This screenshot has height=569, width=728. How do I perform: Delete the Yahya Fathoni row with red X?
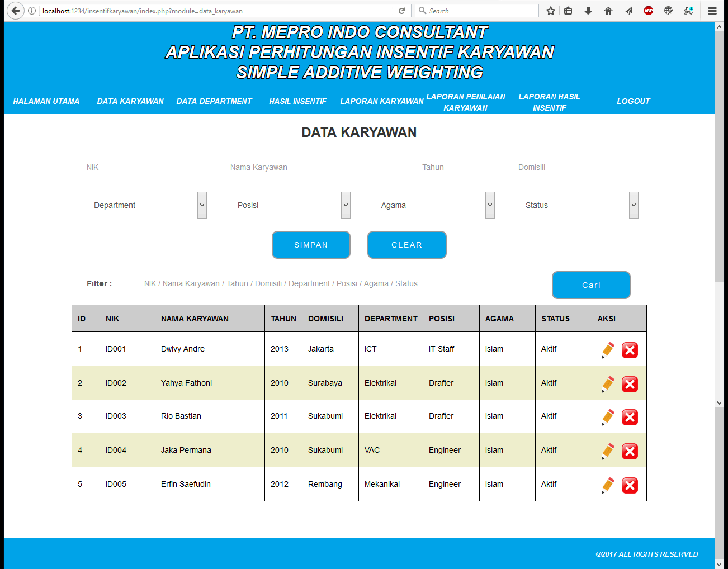[x=630, y=384]
